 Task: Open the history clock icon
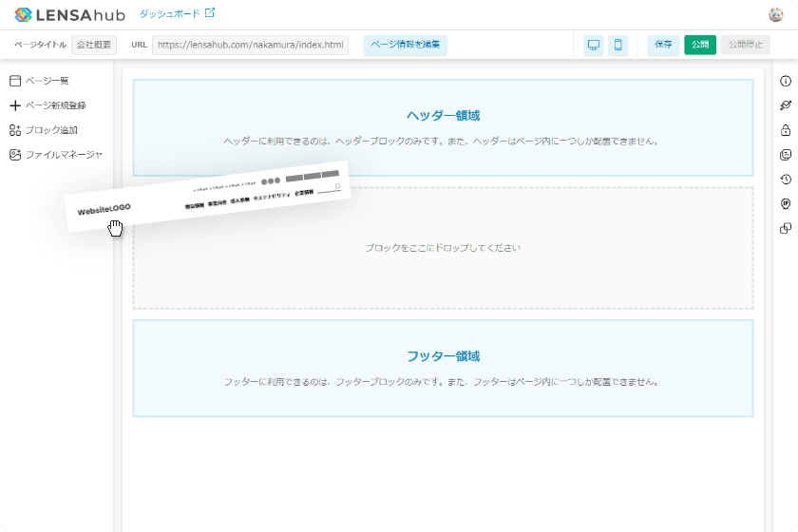click(785, 180)
